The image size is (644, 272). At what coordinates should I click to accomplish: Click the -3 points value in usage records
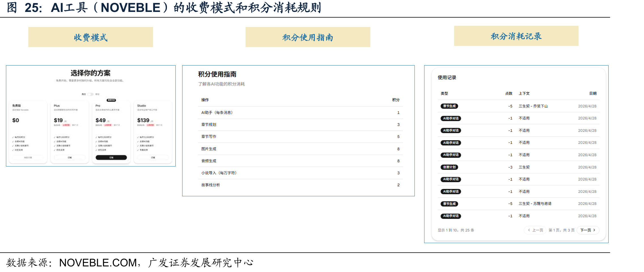coord(510,167)
